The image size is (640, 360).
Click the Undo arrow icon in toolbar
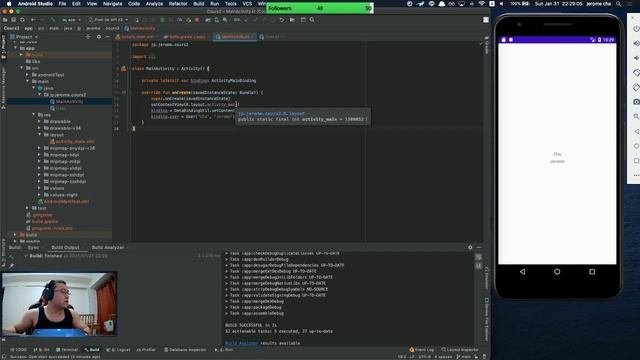coord(282,20)
